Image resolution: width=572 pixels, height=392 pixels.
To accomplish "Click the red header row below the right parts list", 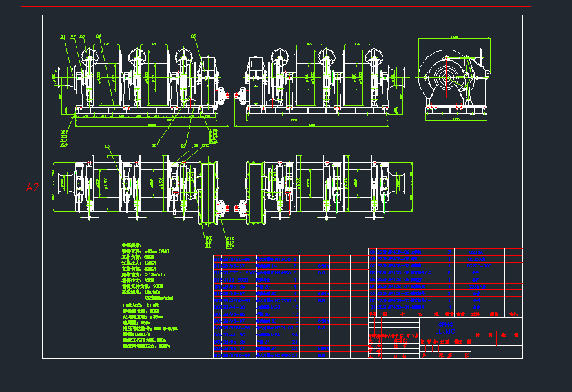I will (x=445, y=315).
